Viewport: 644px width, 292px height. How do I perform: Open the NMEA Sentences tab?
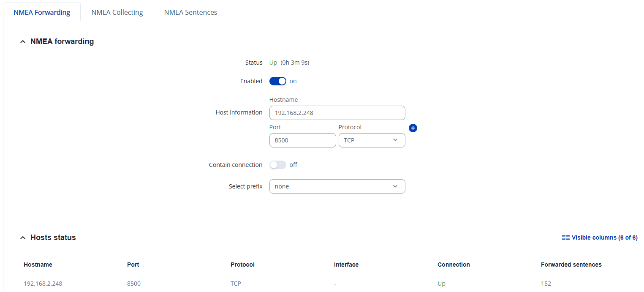[190, 12]
